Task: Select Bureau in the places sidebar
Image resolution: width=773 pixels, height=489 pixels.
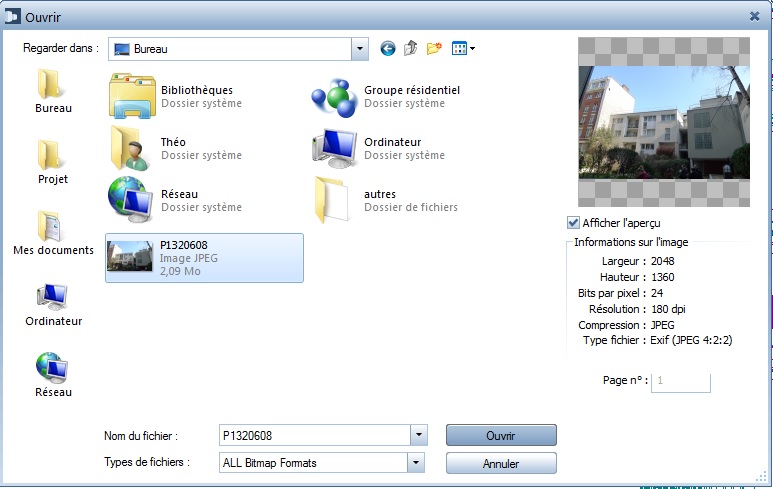Action: point(53,91)
